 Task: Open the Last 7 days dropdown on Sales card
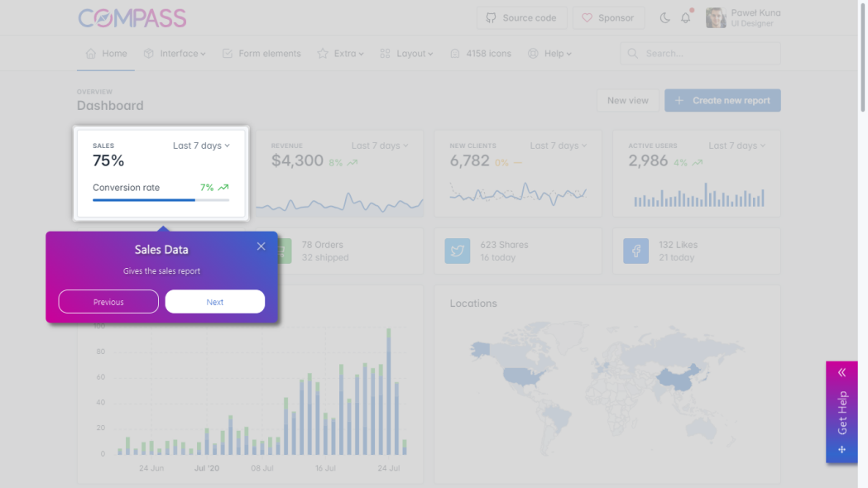[201, 145]
